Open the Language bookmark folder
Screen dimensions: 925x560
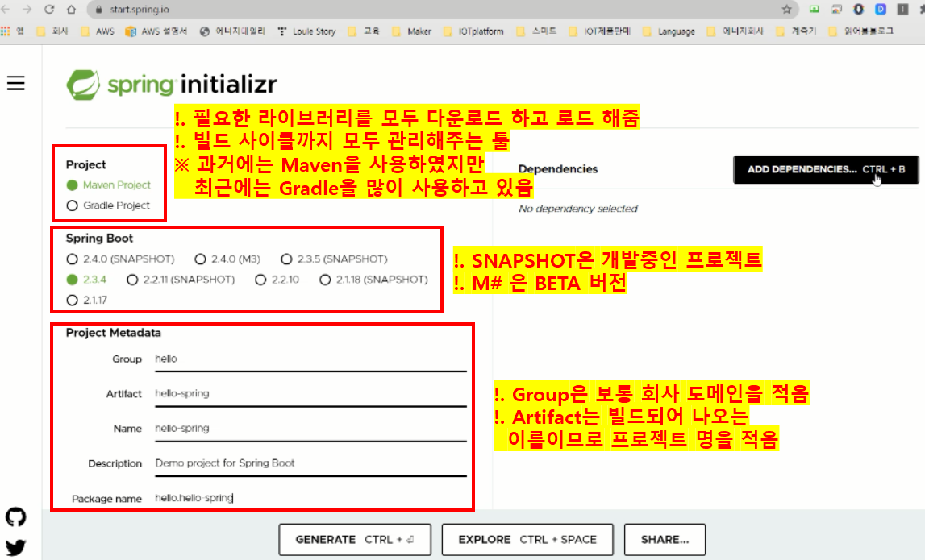[669, 31]
